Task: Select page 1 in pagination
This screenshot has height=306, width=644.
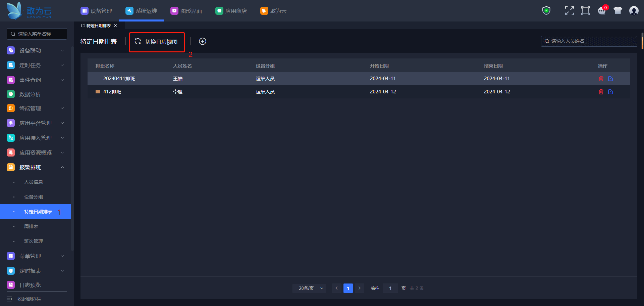Action: 348,288
